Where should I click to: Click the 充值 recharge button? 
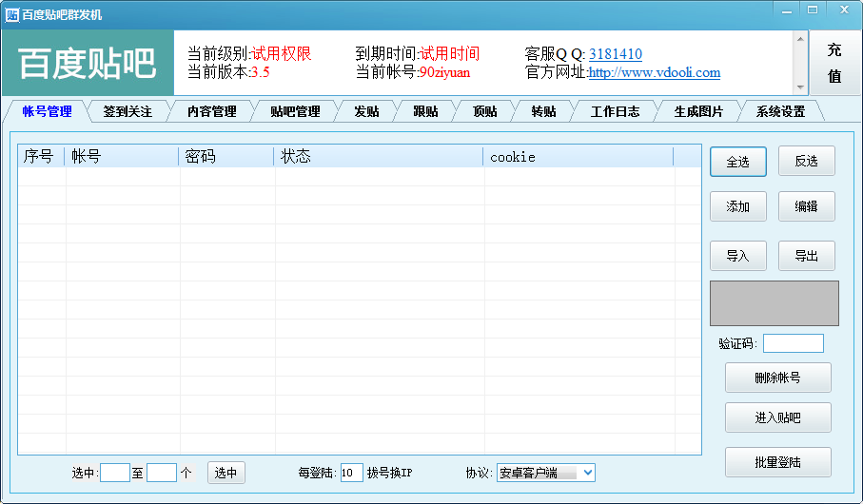[834, 64]
